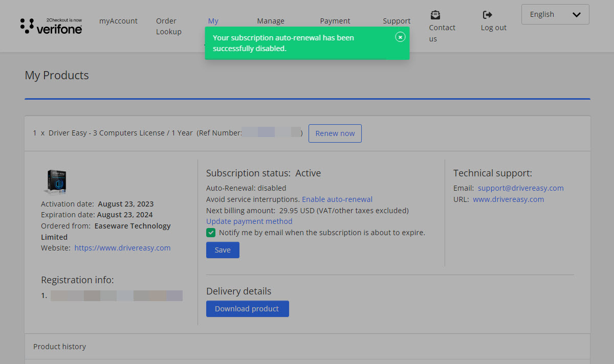Viewport: 614px width, 364px height.
Task: Open the myAccount menu item
Action: point(118,21)
